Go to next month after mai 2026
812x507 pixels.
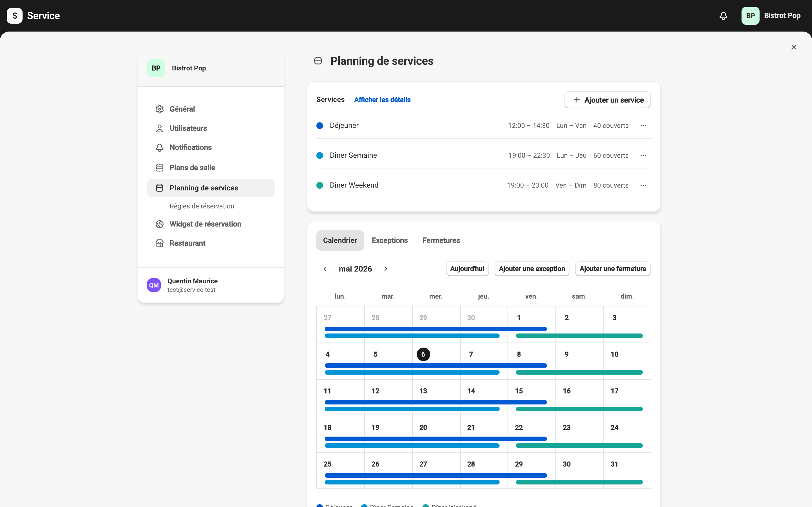coord(385,269)
